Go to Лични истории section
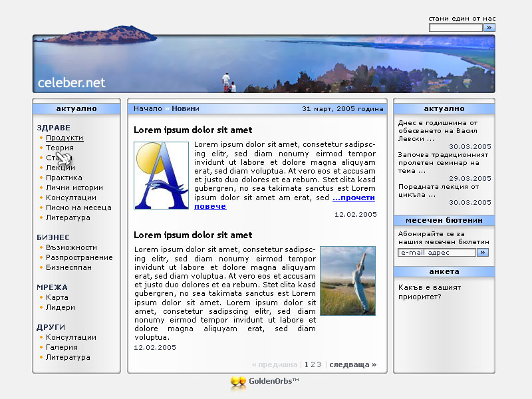Screen dimensions: 532x399 74,188
